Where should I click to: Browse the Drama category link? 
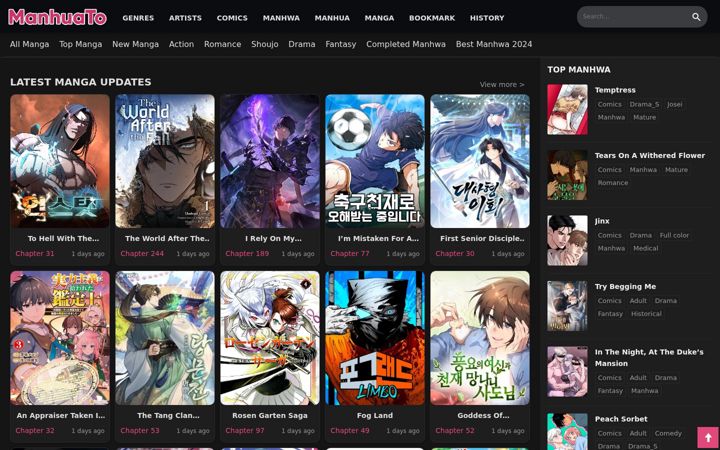[x=302, y=44]
